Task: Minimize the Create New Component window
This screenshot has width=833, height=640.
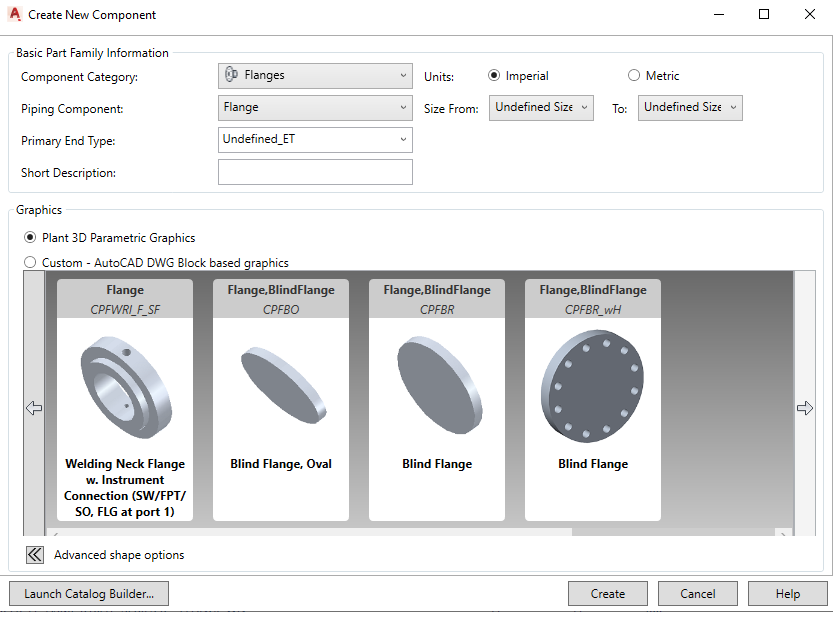Action: [719, 14]
